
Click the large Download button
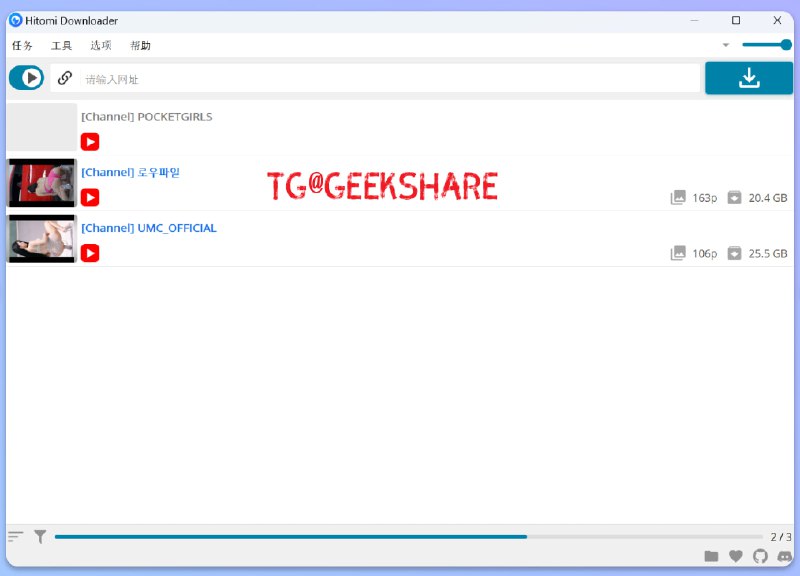(748, 78)
